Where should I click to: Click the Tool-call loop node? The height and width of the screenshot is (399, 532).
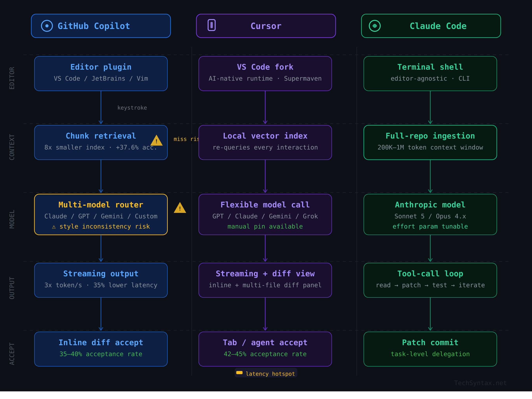pyautogui.click(x=430, y=280)
